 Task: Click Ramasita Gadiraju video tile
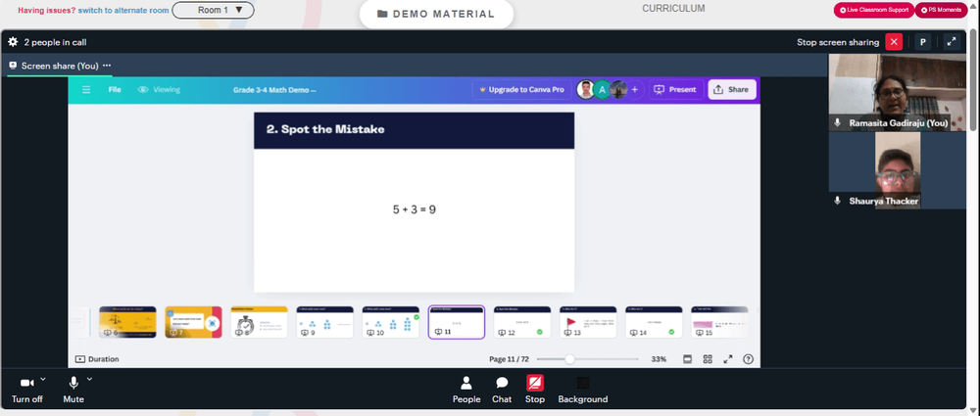897,92
